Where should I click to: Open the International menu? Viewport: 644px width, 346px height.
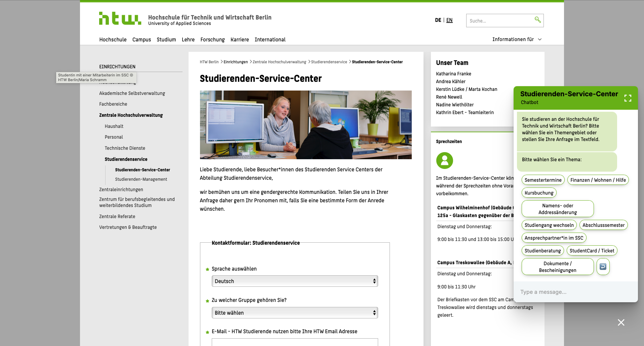click(x=270, y=39)
